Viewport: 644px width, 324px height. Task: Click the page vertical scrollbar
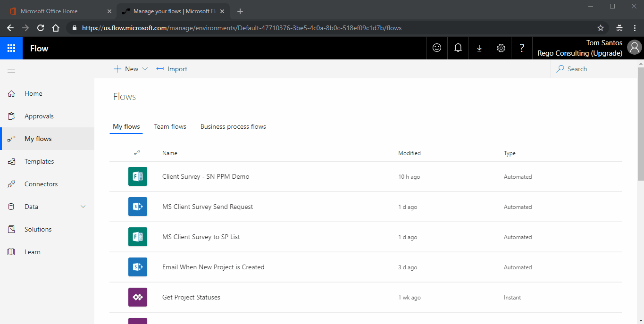coord(641,124)
